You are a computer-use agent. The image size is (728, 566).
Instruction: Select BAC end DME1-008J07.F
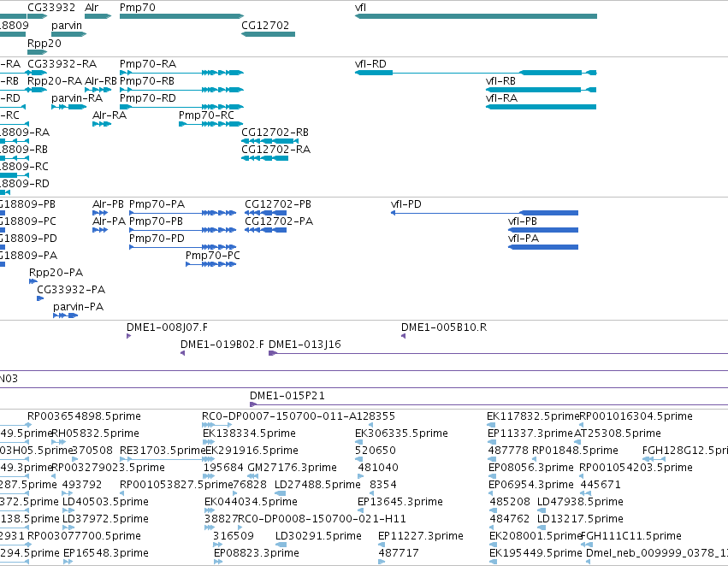tap(128, 336)
